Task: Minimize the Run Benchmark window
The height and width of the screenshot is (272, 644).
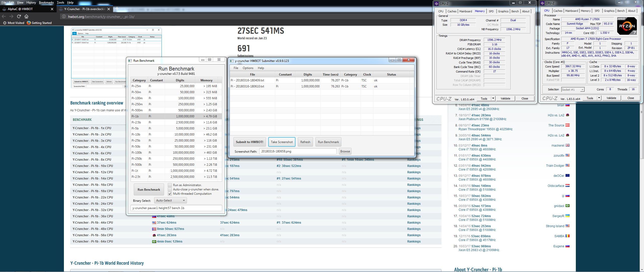Action: pos(203,60)
